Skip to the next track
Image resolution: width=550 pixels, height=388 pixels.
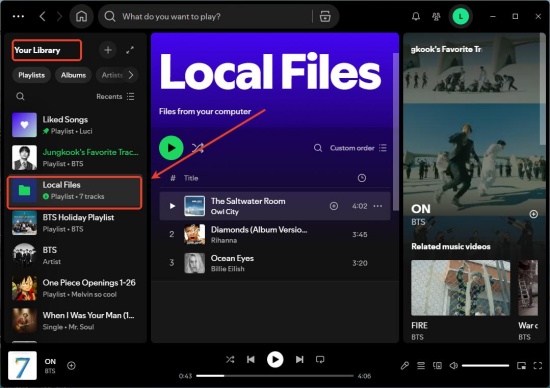click(x=300, y=359)
